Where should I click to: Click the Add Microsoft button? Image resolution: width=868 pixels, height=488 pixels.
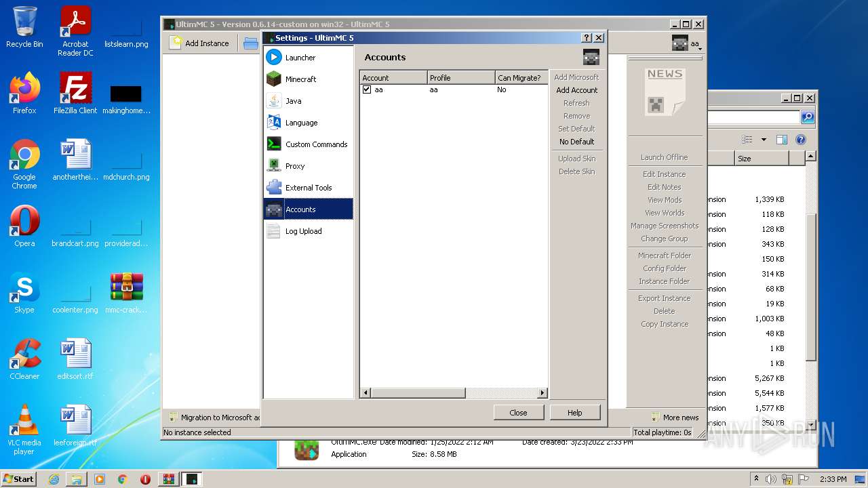(576, 77)
